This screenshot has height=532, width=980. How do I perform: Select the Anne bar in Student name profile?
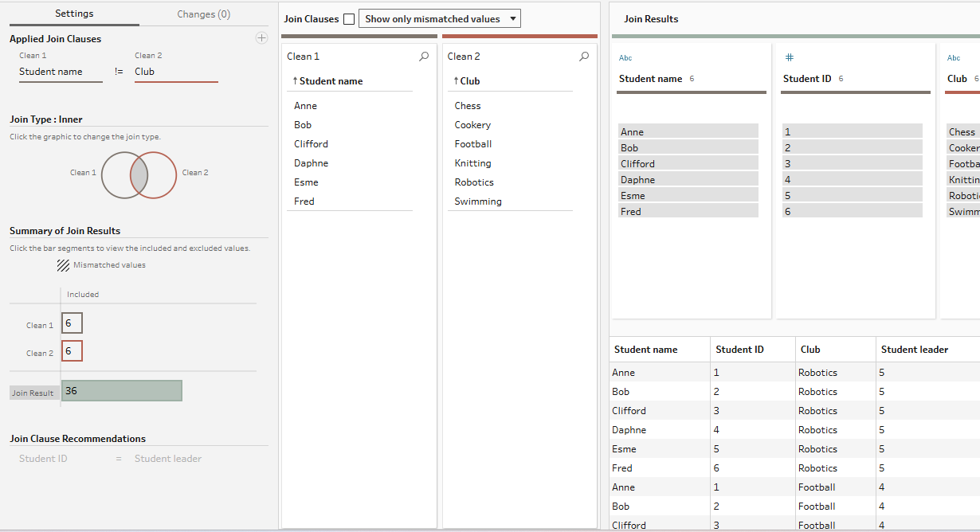688,132
